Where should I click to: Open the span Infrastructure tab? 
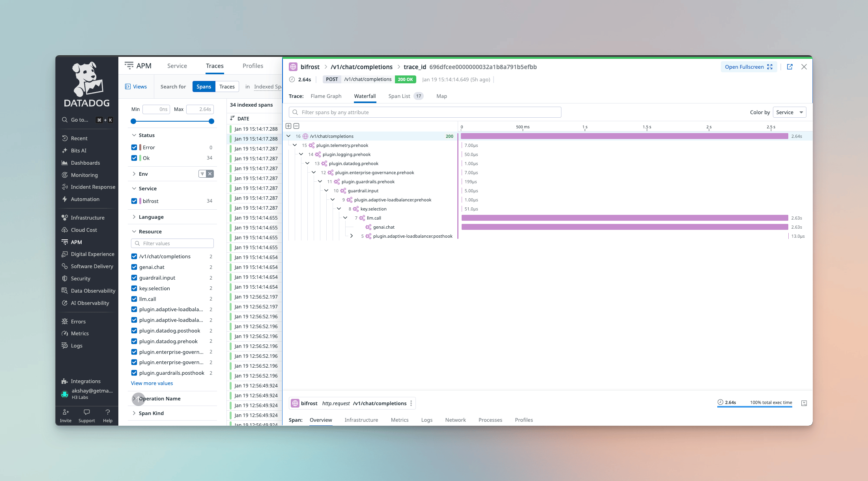361,420
